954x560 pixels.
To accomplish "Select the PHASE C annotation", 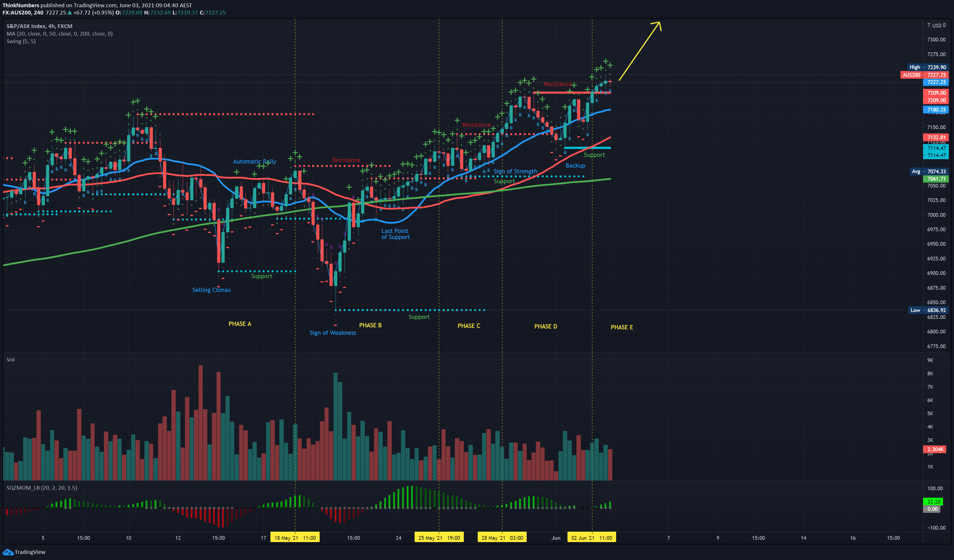I will [469, 326].
